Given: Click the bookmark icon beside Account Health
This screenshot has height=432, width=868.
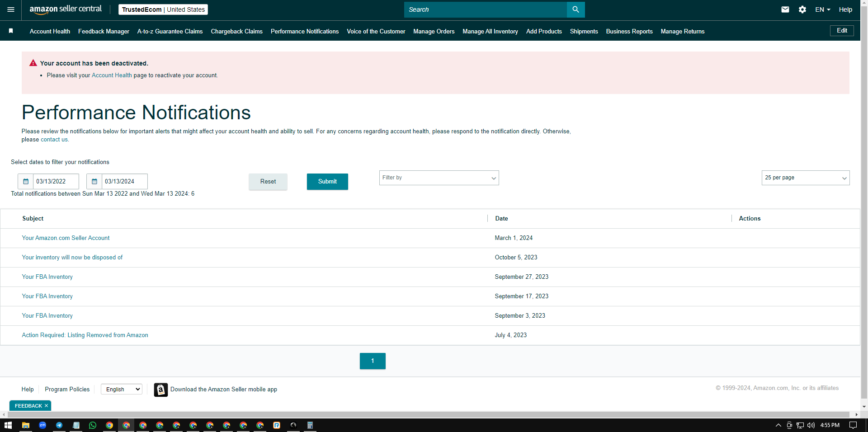Looking at the screenshot, I should pos(11,31).
